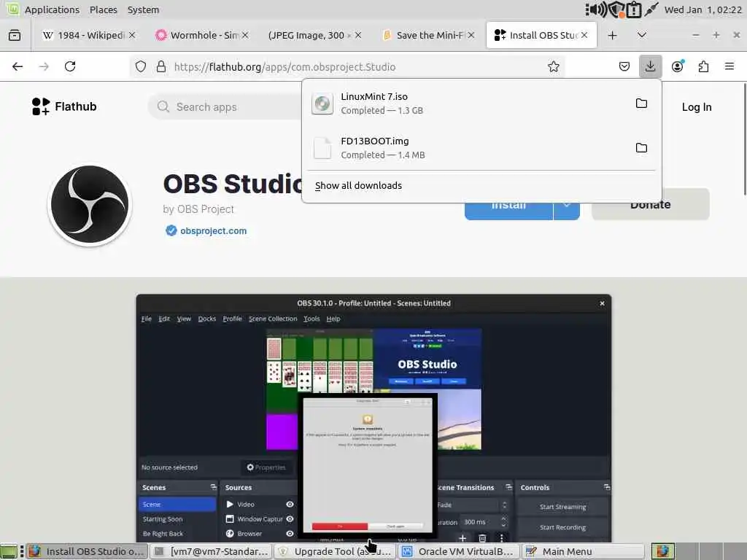Open the Firefox account icon

677,66
